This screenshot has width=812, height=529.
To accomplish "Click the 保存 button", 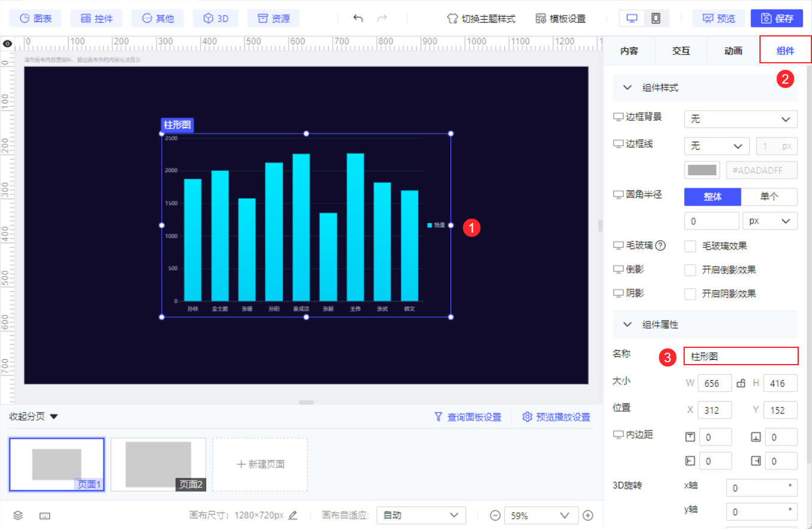I will point(777,19).
